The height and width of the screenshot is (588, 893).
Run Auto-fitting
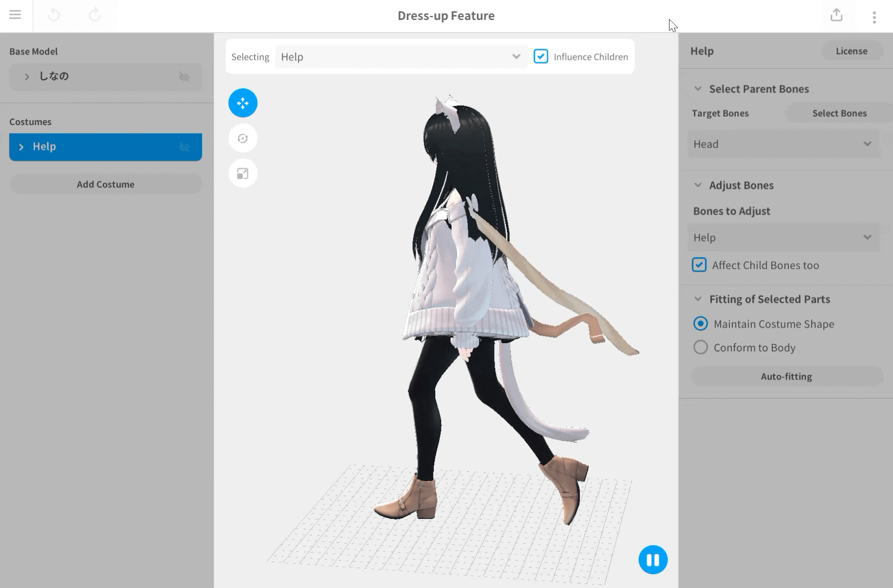(786, 376)
